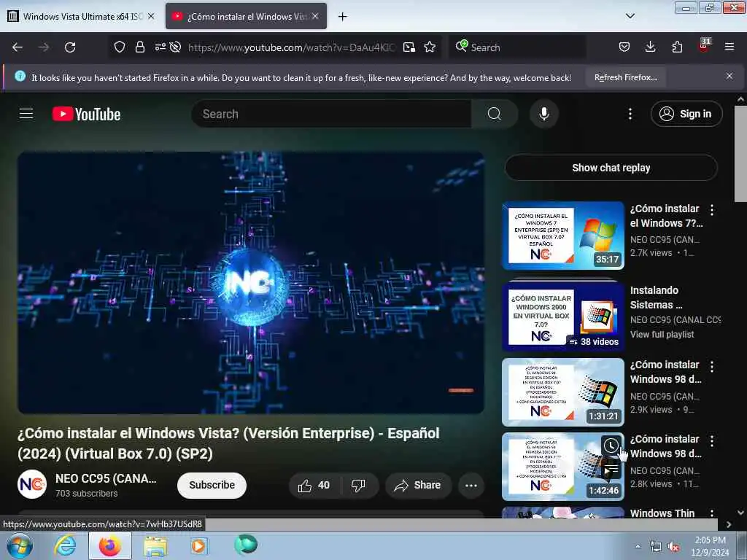Click the vertical scrollbar down arrow
Screen dimensions: 747x560
point(741,513)
